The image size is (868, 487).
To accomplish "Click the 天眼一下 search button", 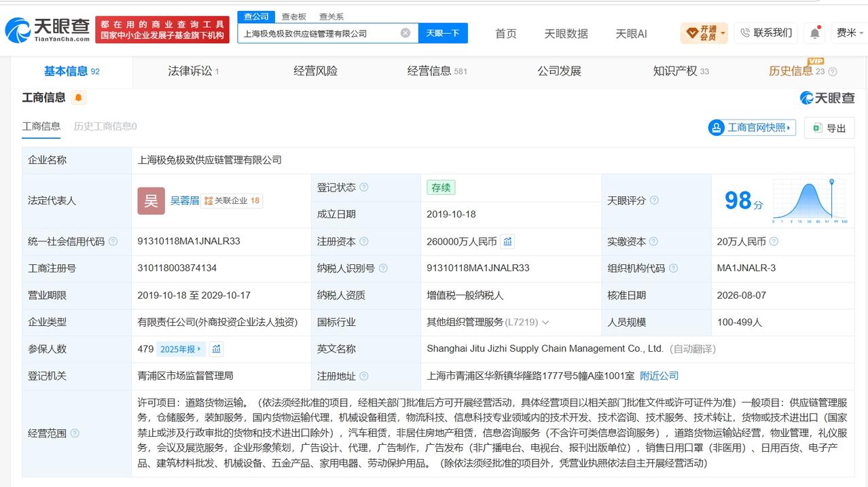I will (x=443, y=33).
